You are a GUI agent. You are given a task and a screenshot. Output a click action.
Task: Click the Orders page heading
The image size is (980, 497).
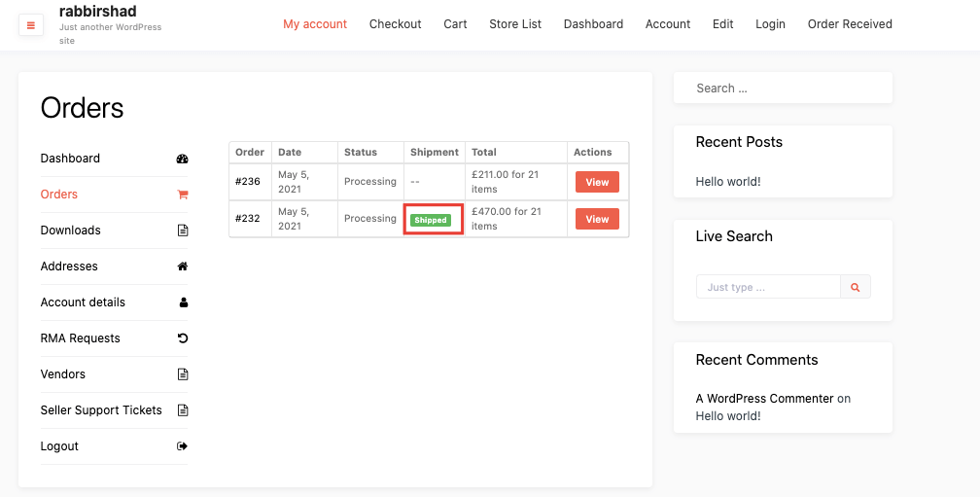pyautogui.click(x=82, y=108)
